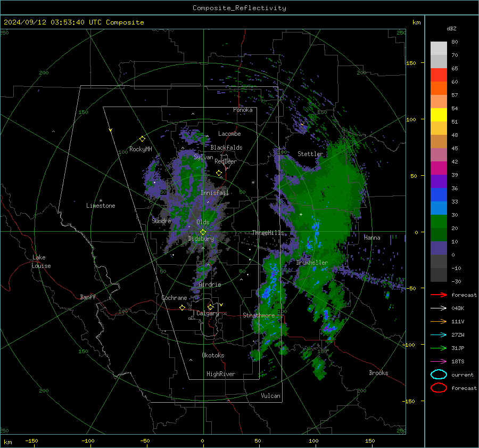The height and width of the screenshot is (448, 479).
Task: Click the HighRiver label
Action: click(x=221, y=374)
